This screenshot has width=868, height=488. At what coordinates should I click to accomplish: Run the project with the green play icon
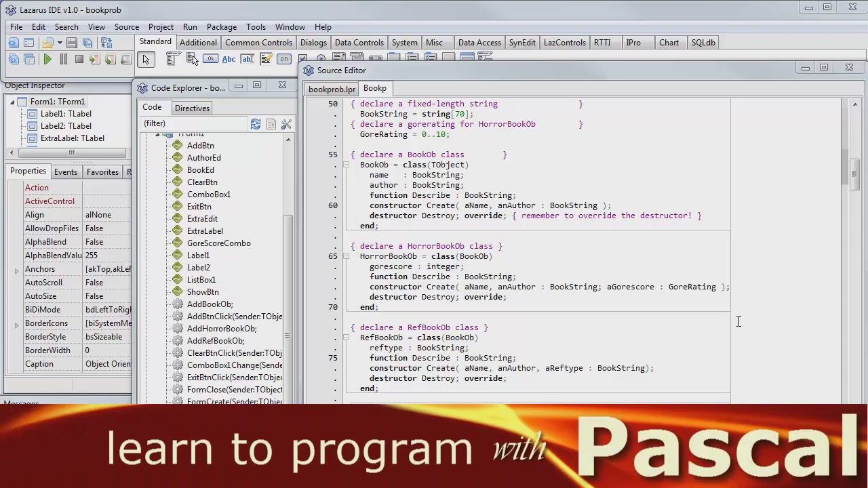point(47,60)
